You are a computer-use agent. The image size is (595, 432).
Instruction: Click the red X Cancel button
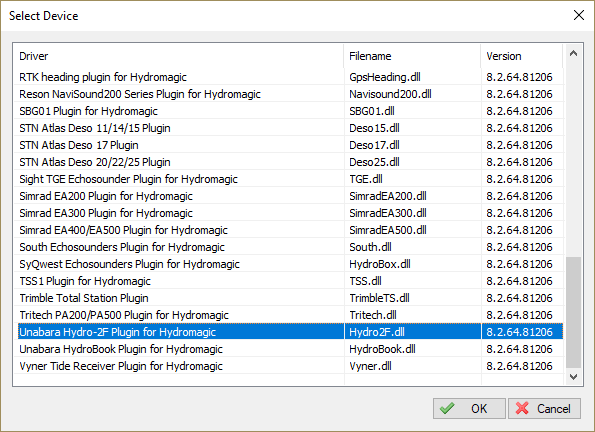click(544, 408)
